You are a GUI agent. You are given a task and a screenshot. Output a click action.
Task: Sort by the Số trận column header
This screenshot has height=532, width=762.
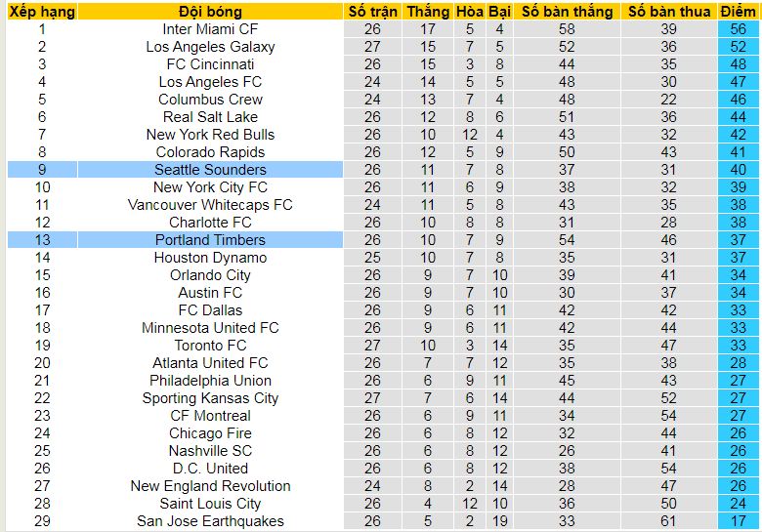click(372, 12)
